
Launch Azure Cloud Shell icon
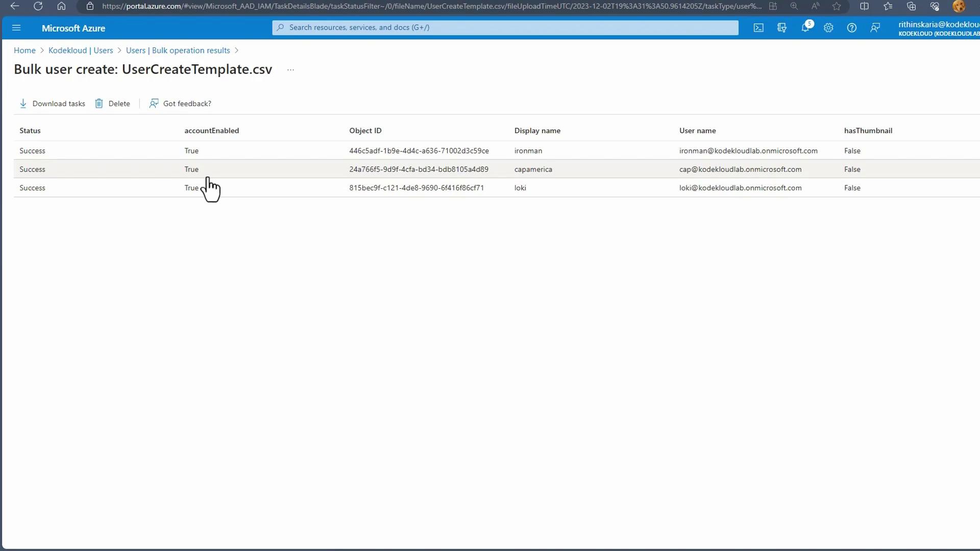click(758, 28)
